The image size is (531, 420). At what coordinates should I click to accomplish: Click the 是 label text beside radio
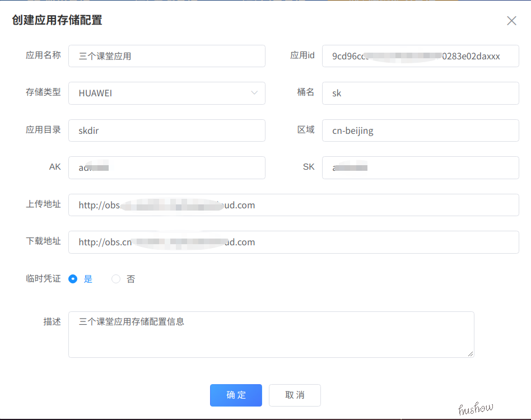88,279
